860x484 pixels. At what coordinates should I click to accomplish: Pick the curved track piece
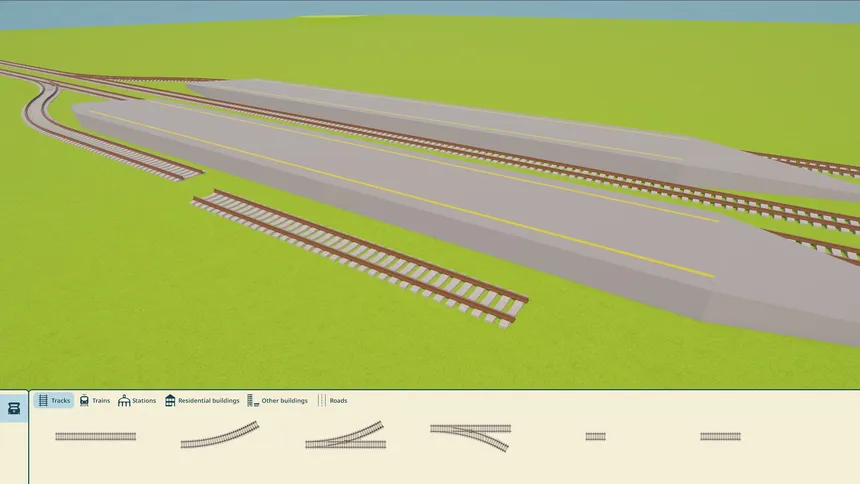tap(219, 436)
